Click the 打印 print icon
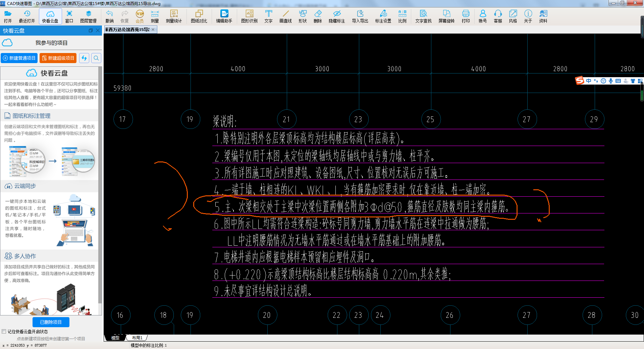Image resolution: width=644 pixels, height=349 pixels. [x=466, y=16]
